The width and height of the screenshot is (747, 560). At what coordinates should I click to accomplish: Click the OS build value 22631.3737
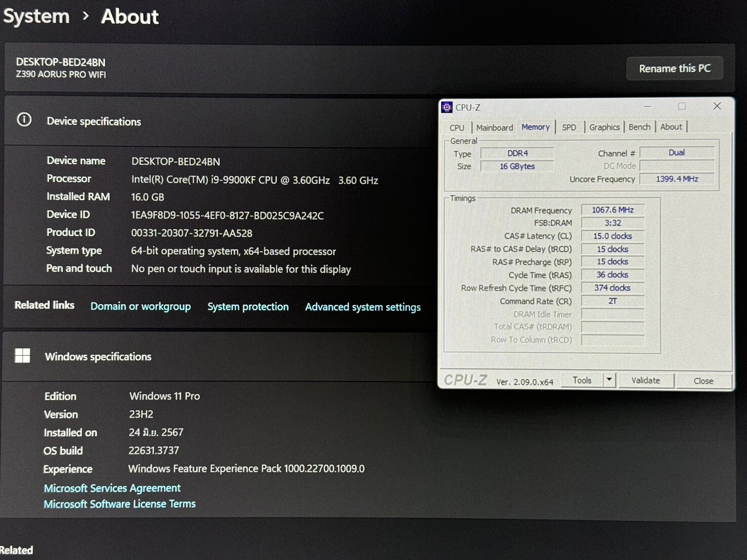[154, 450]
